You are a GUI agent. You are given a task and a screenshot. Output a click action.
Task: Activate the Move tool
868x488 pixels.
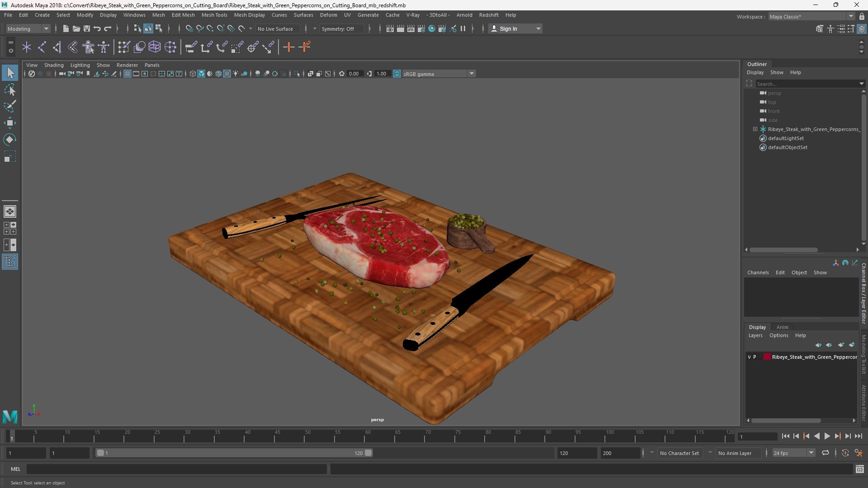click(x=10, y=123)
